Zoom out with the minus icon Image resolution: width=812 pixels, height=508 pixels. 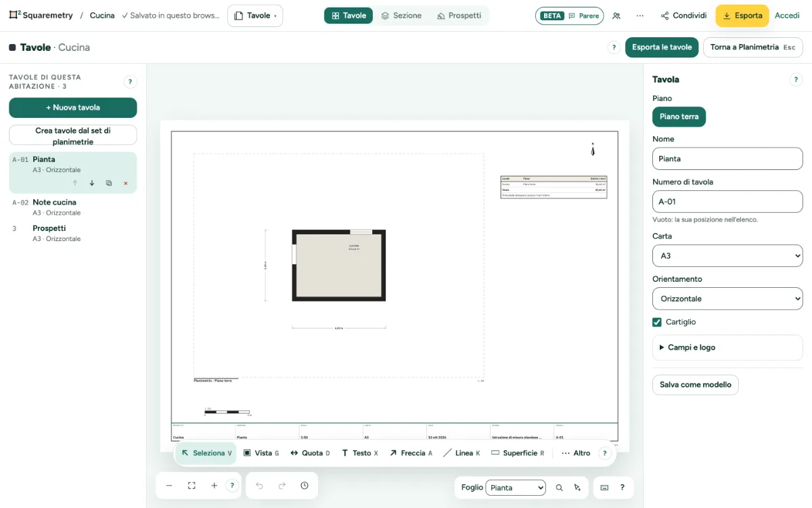point(169,486)
